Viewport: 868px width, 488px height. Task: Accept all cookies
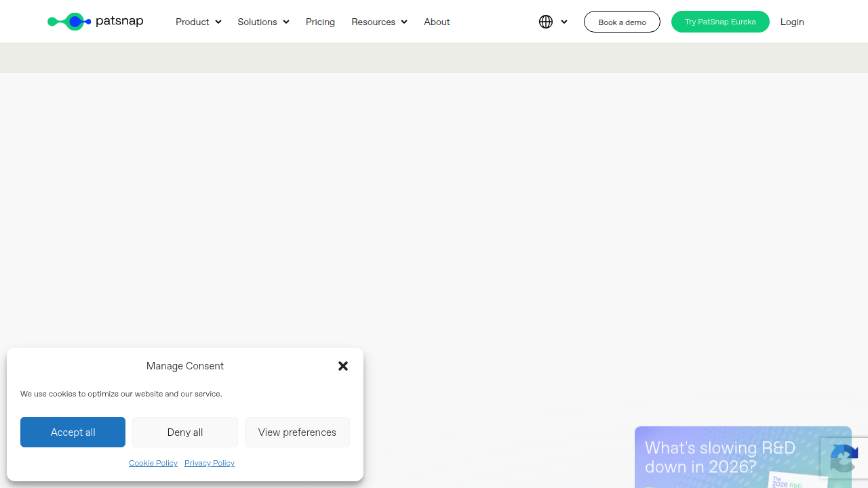pyautogui.click(x=73, y=432)
